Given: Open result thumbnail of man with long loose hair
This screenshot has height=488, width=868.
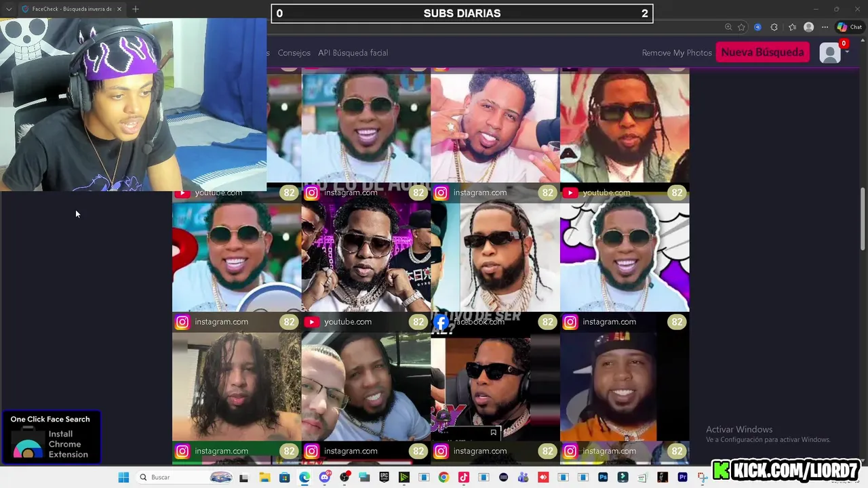Looking at the screenshot, I should tap(237, 386).
